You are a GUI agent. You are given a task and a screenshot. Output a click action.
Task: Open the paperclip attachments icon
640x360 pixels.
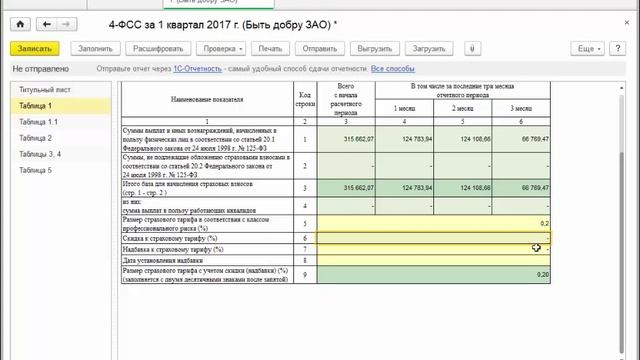coord(472,49)
